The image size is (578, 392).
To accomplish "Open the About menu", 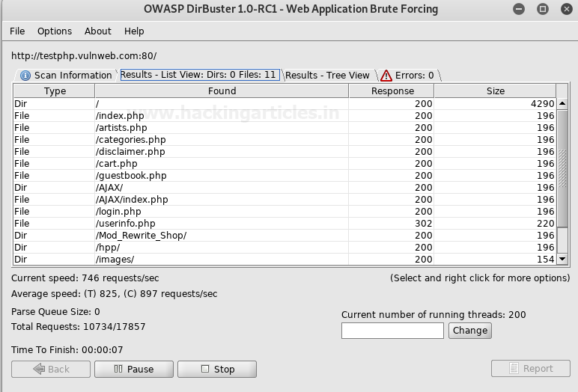I will click(97, 31).
